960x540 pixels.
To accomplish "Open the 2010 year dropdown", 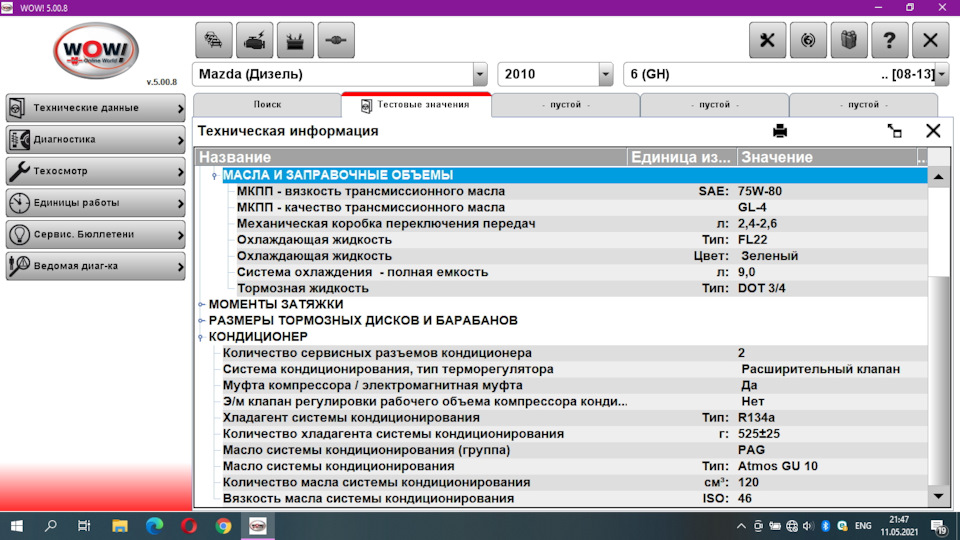I will coord(606,74).
